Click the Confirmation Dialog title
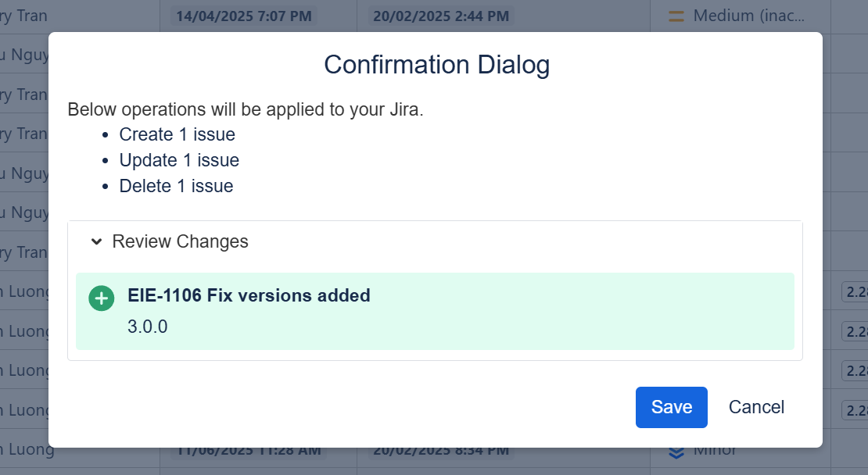This screenshot has width=868, height=475. click(x=436, y=65)
